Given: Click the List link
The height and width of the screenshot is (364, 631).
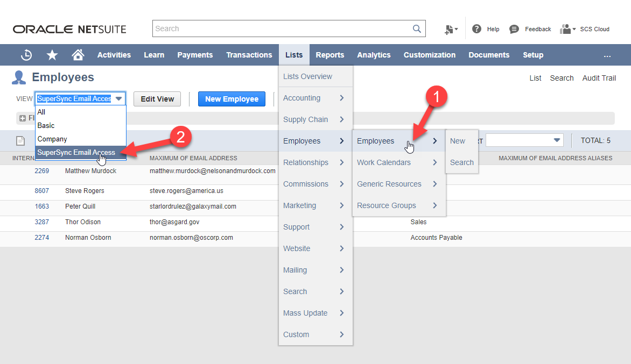Looking at the screenshot, I should [x=535, y=78].
